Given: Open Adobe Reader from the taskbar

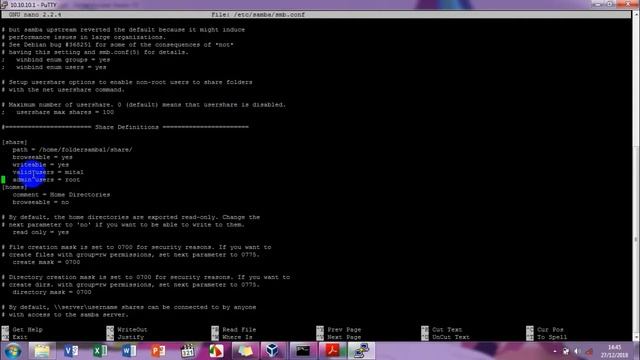Looking at the screenshot, I should coord(332,351).
